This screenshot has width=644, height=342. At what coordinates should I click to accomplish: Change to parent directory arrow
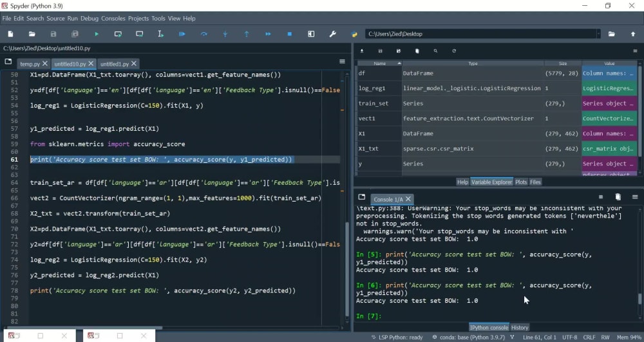[x=633, y=34]
